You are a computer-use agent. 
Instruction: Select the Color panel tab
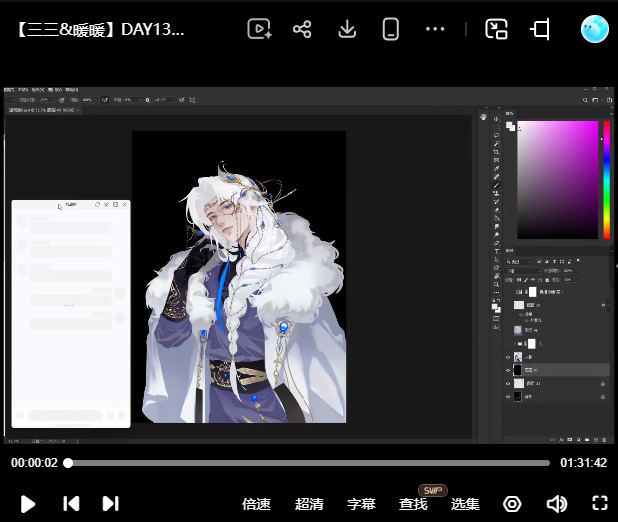(x=510, y=114)
